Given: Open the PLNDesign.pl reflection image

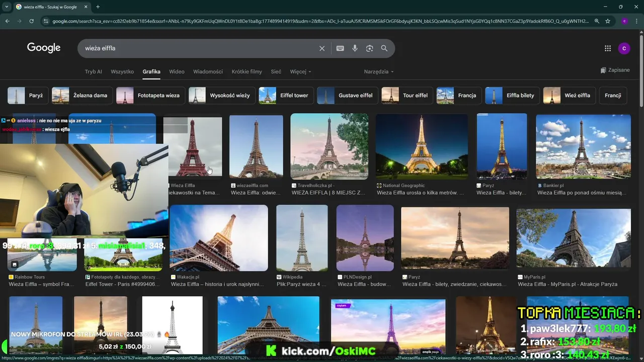Looking at the screenshot, I should coord(365,238).
